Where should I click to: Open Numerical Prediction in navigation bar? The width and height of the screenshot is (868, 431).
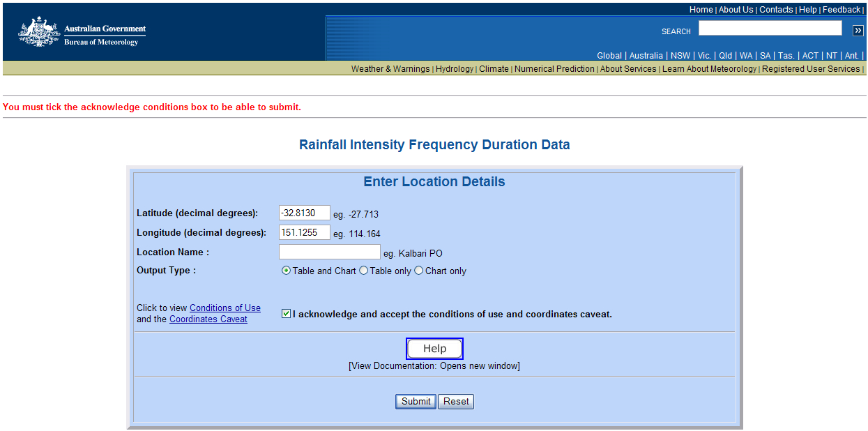tap(554, 69)
